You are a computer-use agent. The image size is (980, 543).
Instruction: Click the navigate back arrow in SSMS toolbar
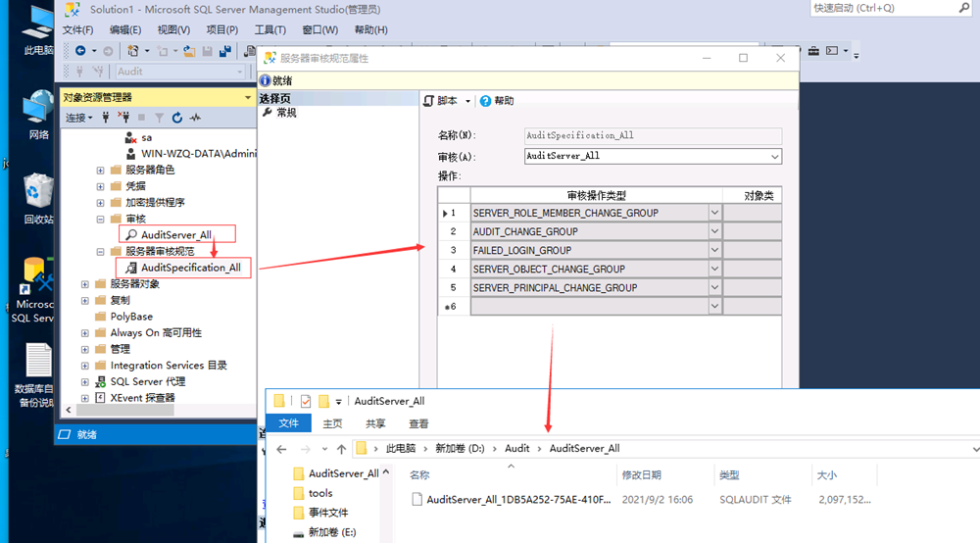(80, 51)
